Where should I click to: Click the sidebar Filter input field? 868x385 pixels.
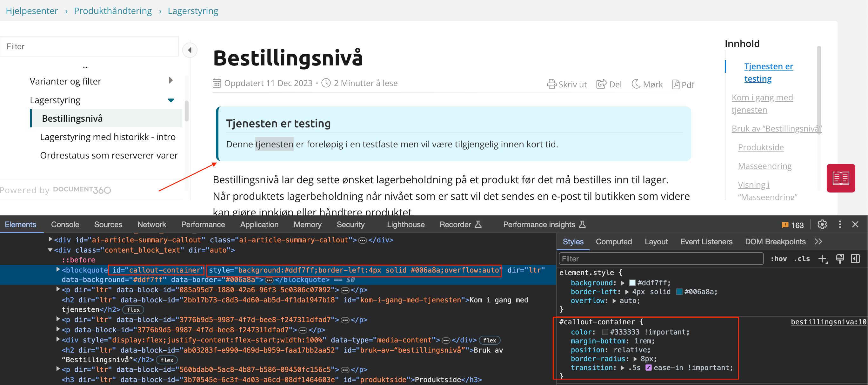(89, 46)
